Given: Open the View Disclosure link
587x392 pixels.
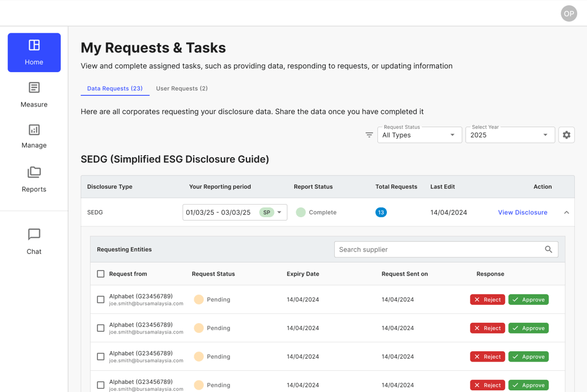Looking at the screenshot, I should 522,213.
